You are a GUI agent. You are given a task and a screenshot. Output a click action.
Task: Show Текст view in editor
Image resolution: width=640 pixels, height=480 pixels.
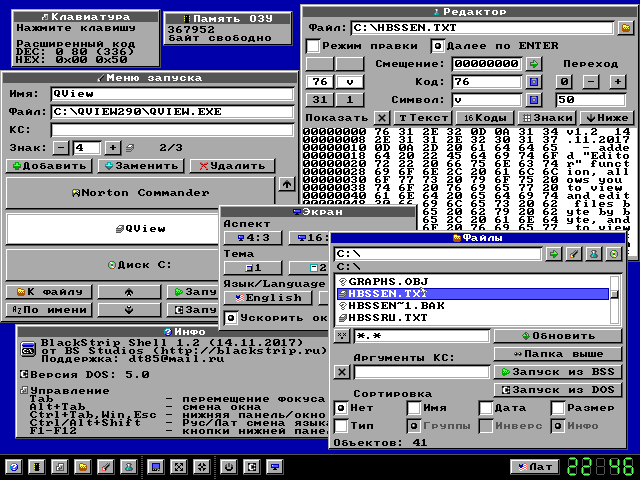423,118
